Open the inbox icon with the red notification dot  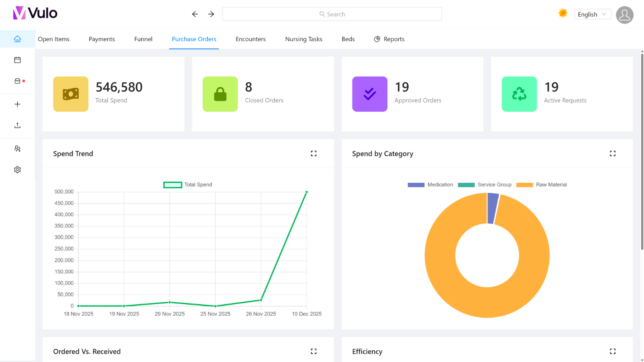pos(17,81)
